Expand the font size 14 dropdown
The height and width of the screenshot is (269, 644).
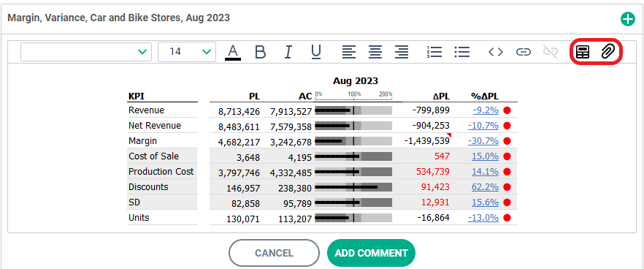(187, 52)
